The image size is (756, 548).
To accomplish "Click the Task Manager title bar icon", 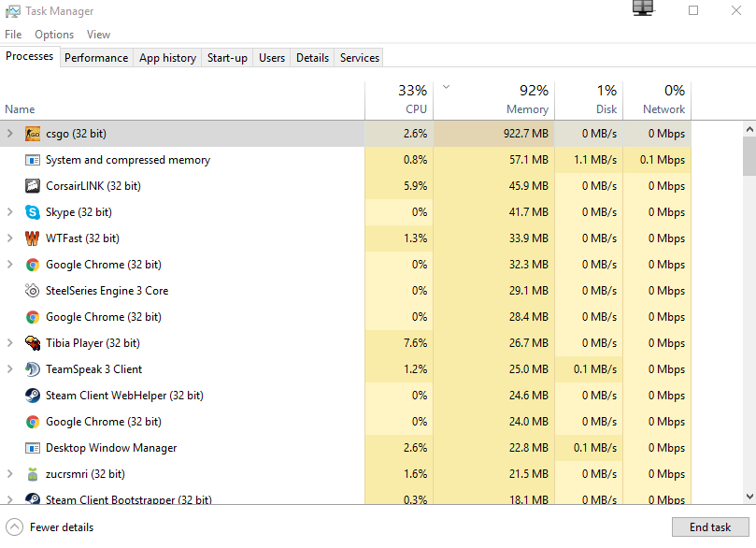I will [13, 11].
